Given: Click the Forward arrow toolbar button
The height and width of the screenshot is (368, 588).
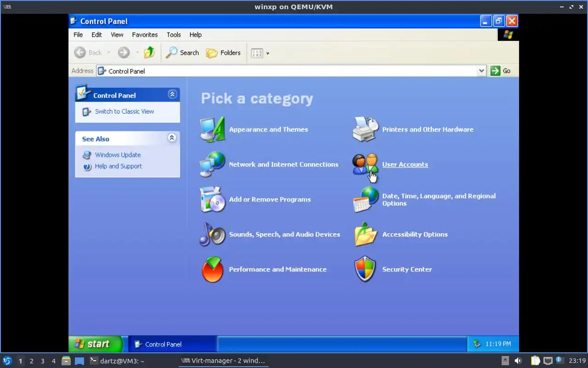Looking at the screenshot, I should point(124,53).
